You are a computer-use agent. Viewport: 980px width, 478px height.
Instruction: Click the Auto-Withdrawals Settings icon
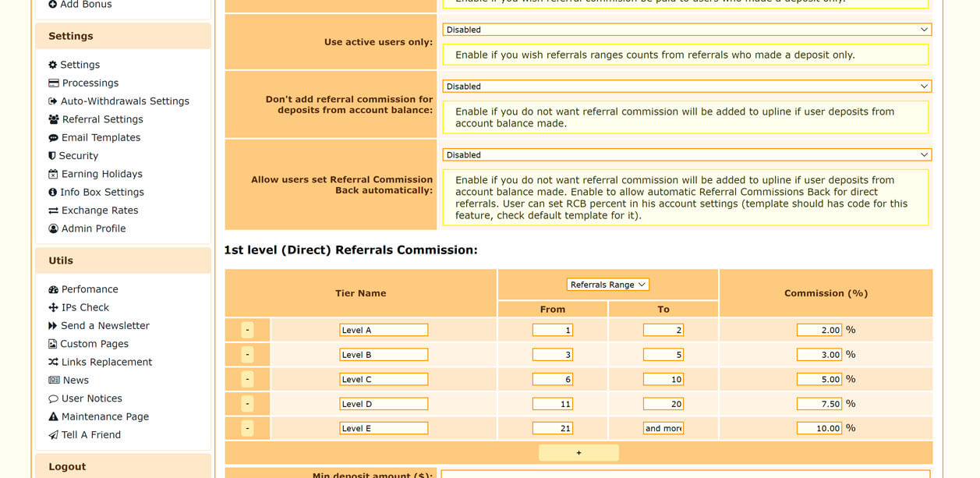(x=53, y=101)
